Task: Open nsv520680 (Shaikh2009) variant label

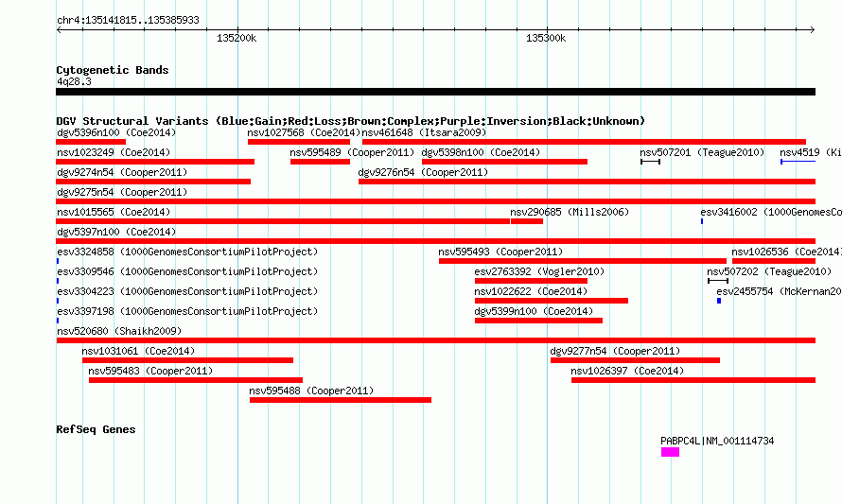Action: 119,331
